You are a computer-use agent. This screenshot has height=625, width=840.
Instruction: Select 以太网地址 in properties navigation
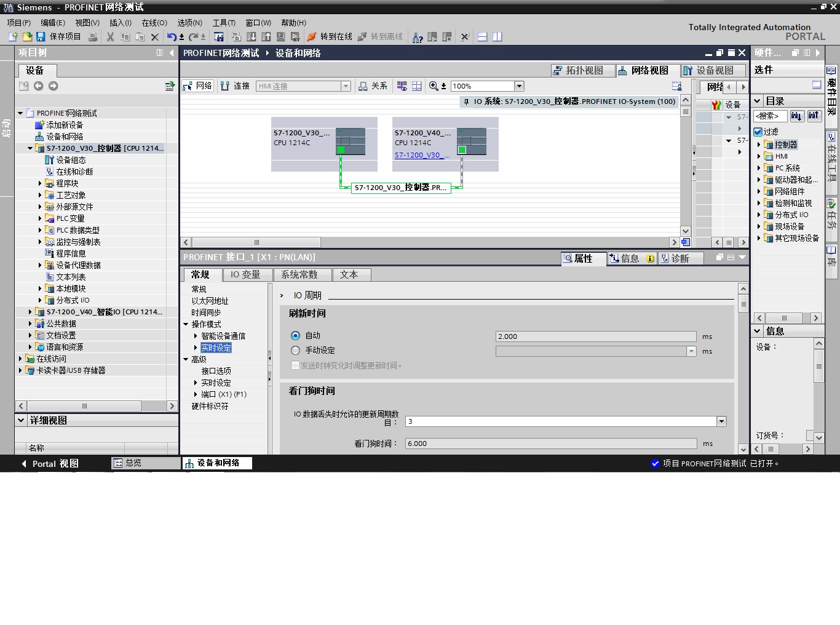[x=210, y=301]
